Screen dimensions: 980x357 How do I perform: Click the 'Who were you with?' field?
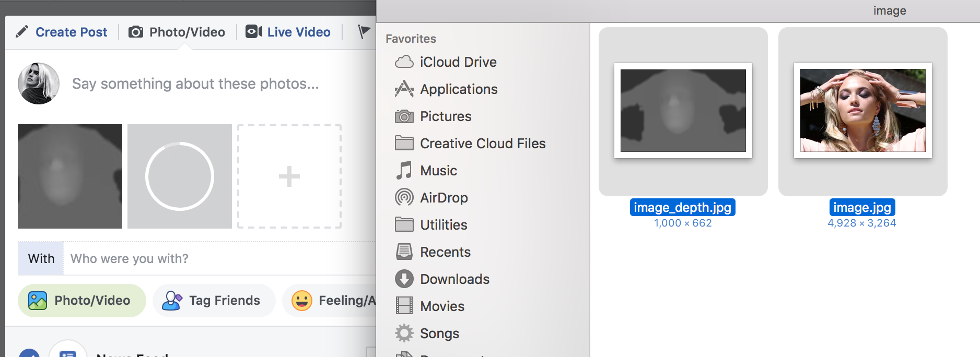[x=219, y=258]
